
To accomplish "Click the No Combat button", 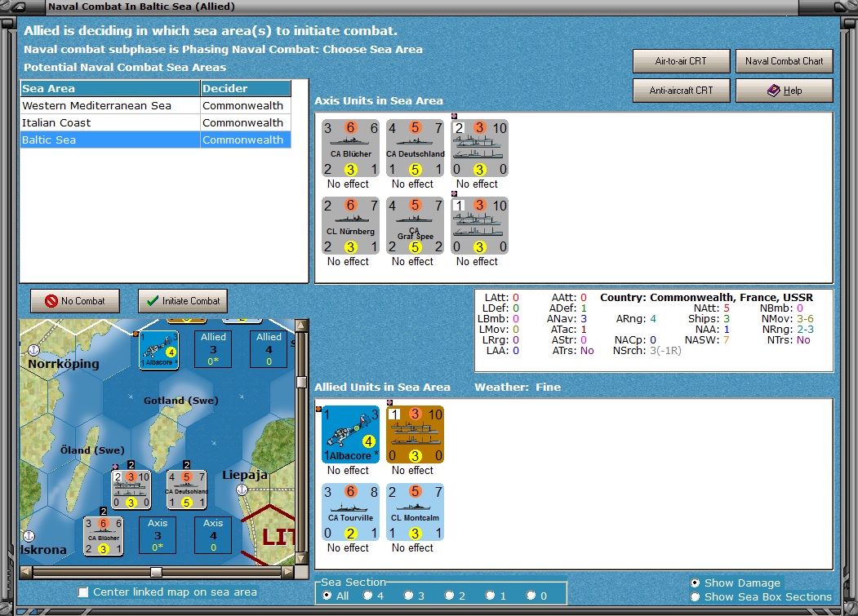I will [x=75, y=301].
